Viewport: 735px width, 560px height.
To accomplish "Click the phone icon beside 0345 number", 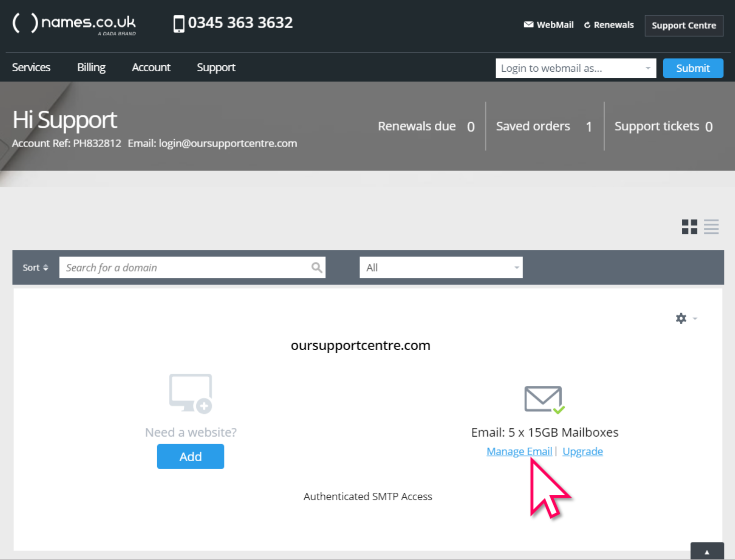I will (x=179, y=24).
